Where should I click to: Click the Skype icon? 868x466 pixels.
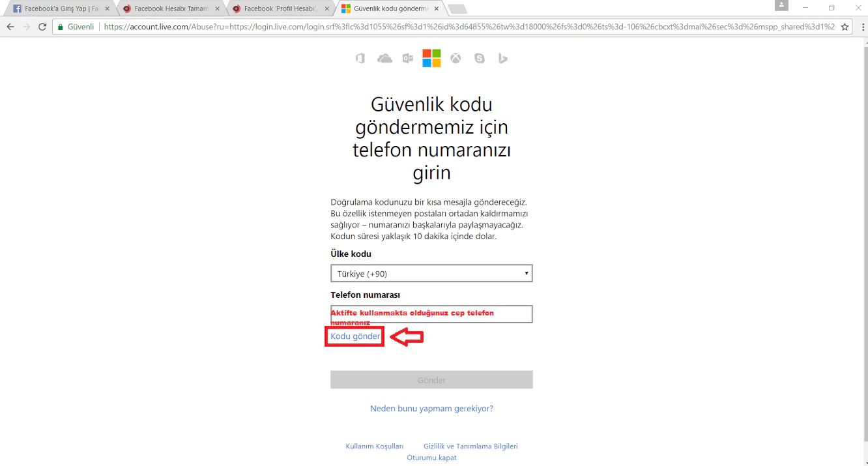tap(480, 59)
